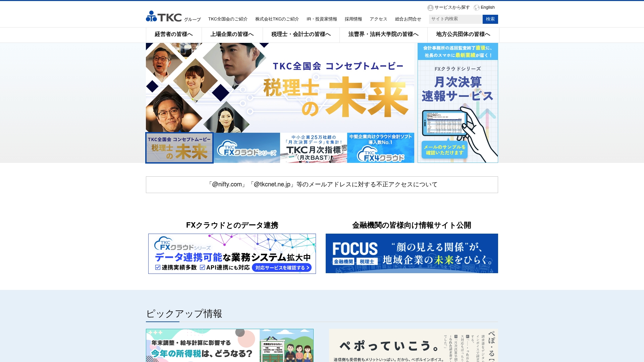The image size is (644, 362).
Task: Click the 検索 search button
Action: pos(490,19)
